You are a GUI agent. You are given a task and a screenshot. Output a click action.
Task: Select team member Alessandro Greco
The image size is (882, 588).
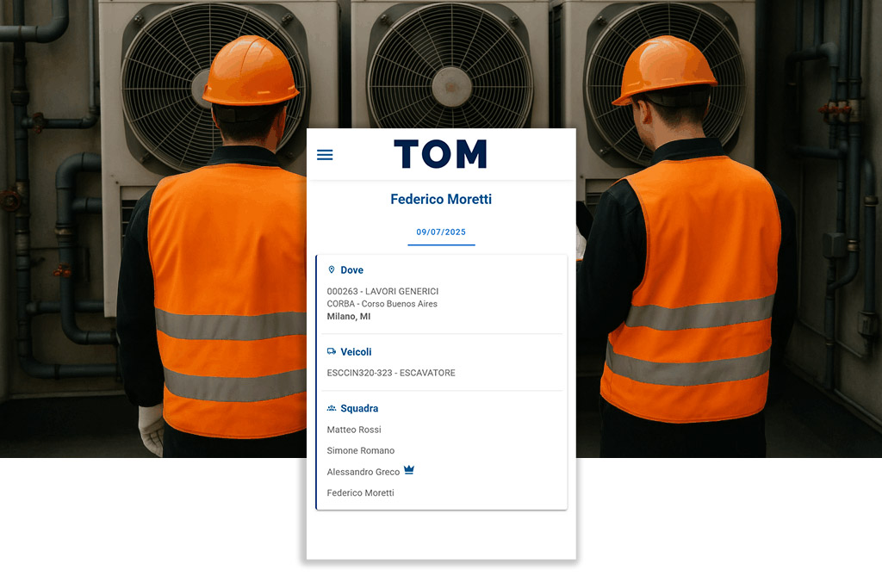point(363,472)
